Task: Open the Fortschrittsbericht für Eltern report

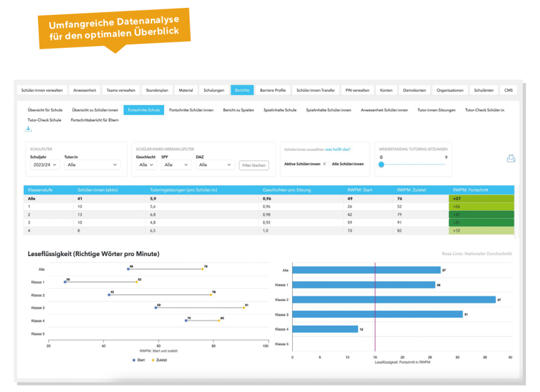Action: pos(94,120)
